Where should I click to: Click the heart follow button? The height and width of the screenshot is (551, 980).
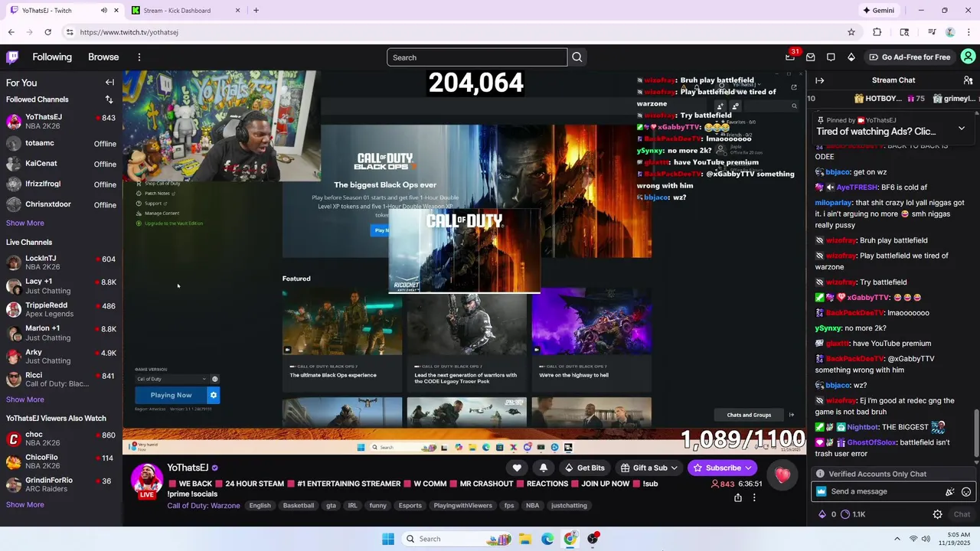[x=517, y=468]
